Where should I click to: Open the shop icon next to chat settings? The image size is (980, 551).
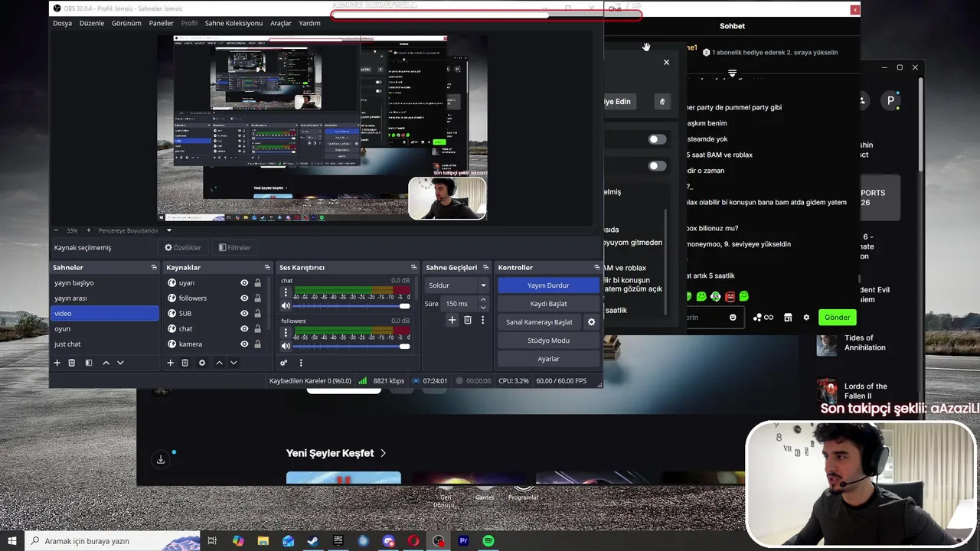click(x=788, y=317)
